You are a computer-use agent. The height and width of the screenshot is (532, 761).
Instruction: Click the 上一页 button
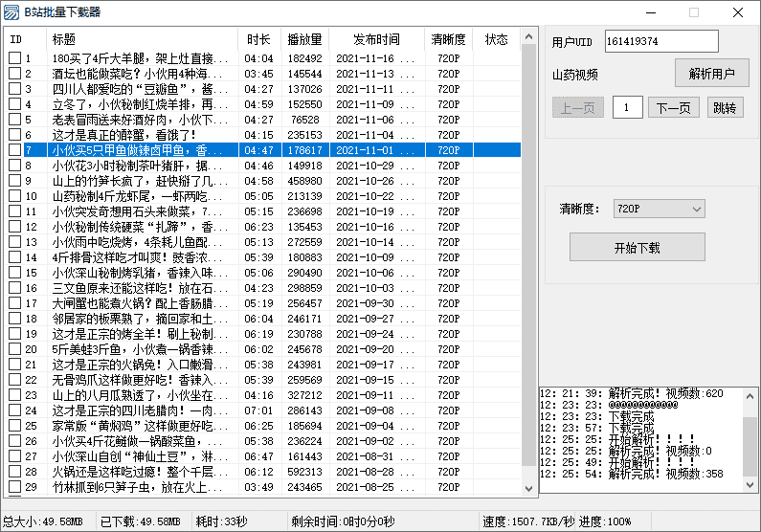pyautogui.click(x=577, y=107)
